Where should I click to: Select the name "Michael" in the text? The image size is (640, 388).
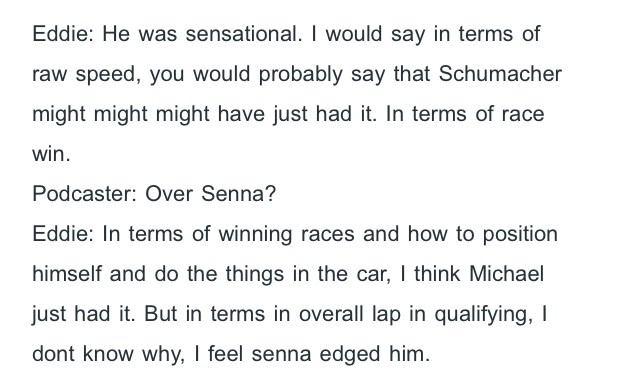pyautogui.click(x=507, y=273)
